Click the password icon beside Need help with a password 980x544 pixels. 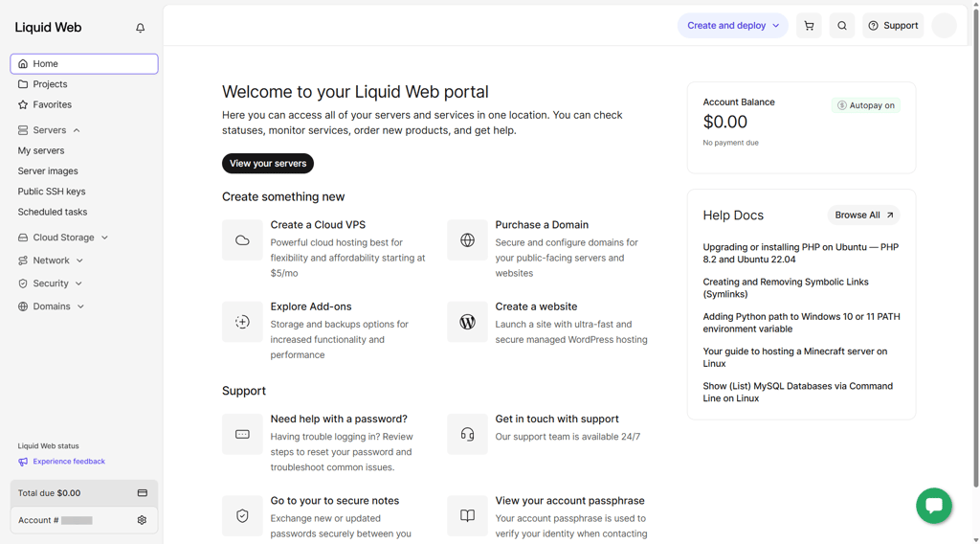tap(242, 434)
